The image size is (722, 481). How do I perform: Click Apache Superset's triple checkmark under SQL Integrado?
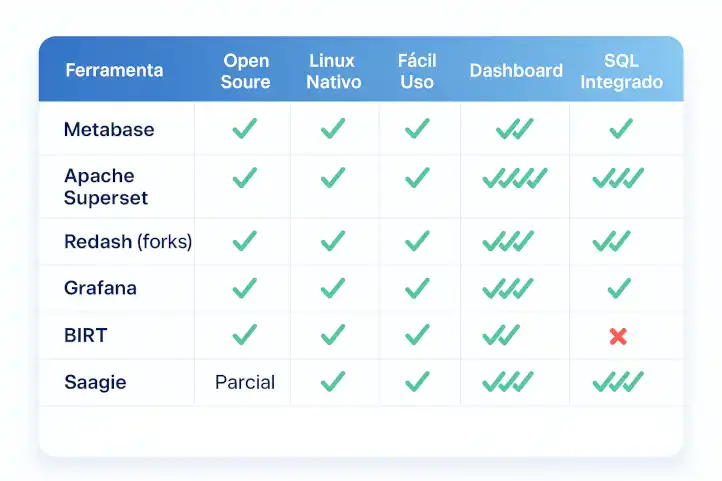(618, 178)
